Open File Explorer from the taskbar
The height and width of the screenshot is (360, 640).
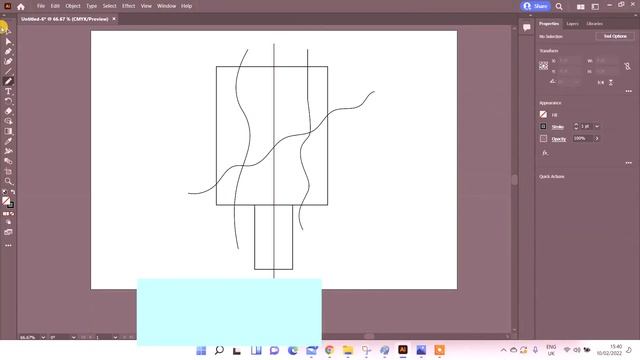[x=348, y=350]
